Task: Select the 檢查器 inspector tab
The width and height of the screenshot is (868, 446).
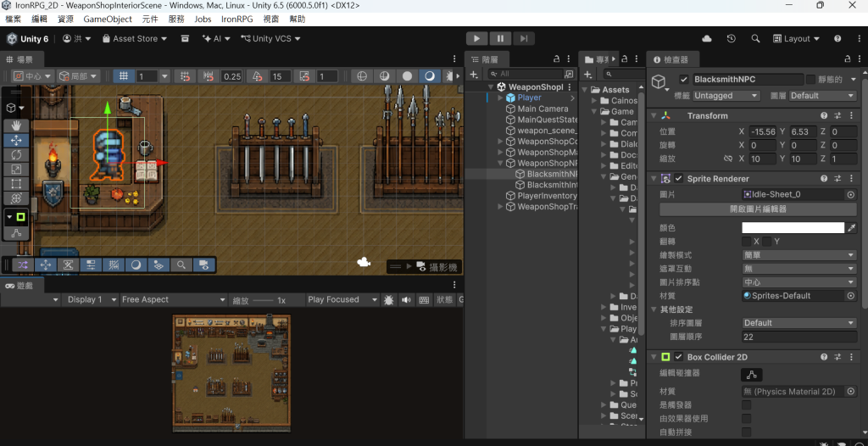Action: tap(671, 59)
